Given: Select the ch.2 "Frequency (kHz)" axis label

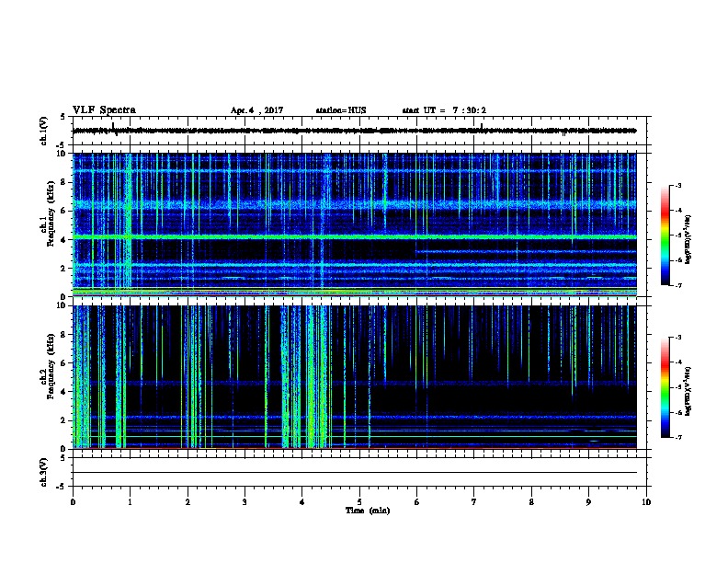Looking at the screenshot, I should (51, 366).
